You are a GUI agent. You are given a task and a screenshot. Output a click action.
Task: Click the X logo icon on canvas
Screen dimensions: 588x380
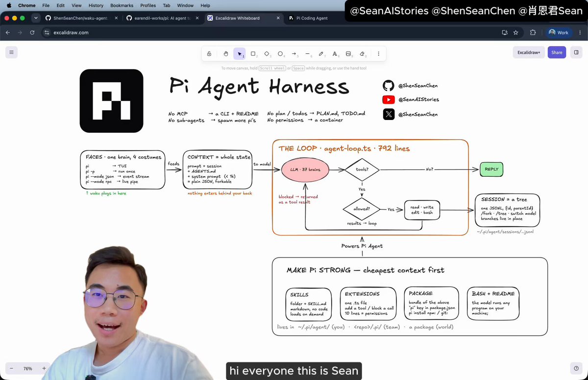(389, 114)
